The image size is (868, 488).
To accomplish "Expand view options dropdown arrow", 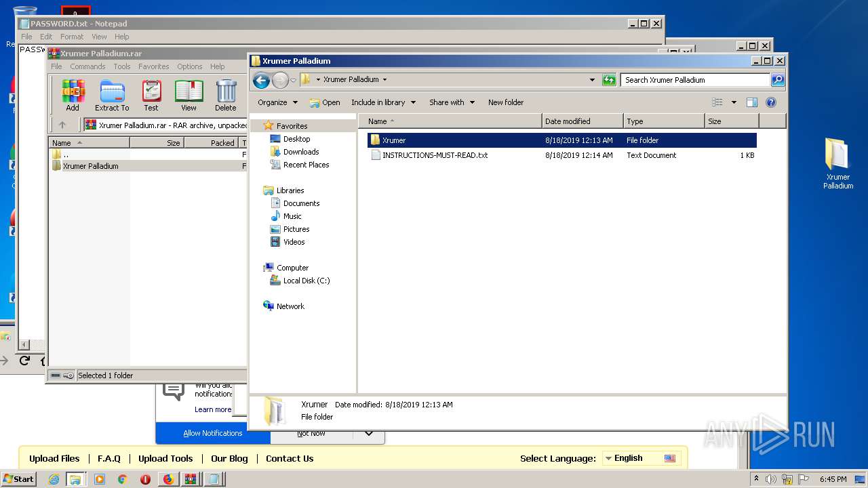I will point(734,102).
